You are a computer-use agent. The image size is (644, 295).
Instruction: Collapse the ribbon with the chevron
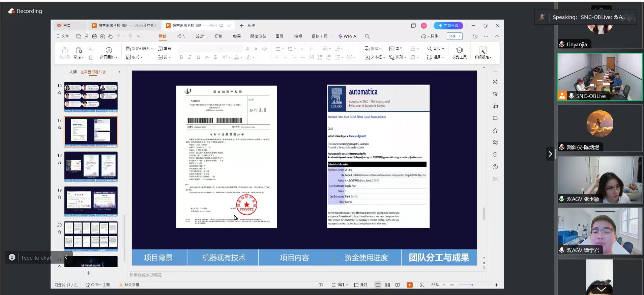pos(497,36)
